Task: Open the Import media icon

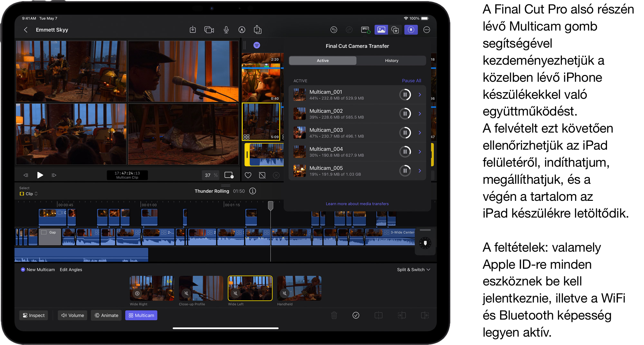Action: pos(193,30)
